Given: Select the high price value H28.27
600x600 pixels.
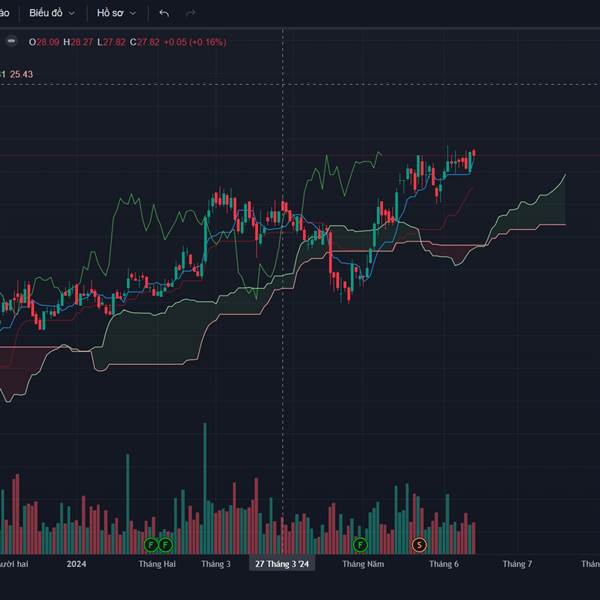Looking at the screenshot, I should click(79, 42).
